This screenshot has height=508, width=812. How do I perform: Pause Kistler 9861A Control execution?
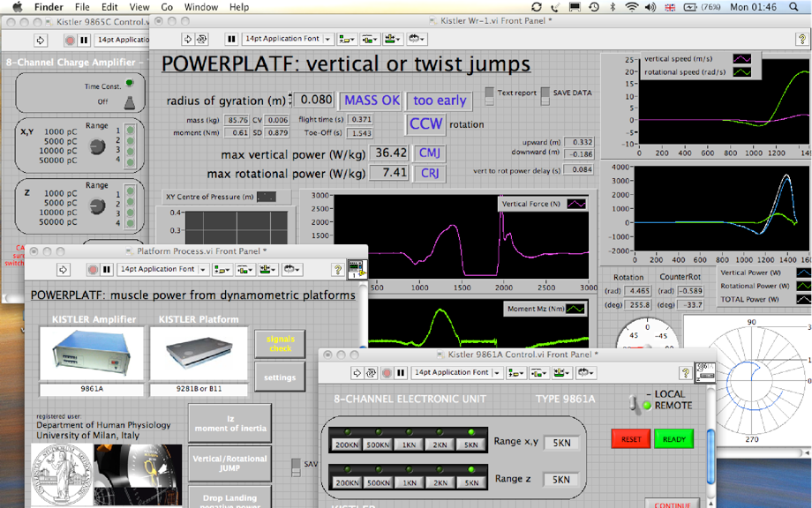tap(401, 373)
